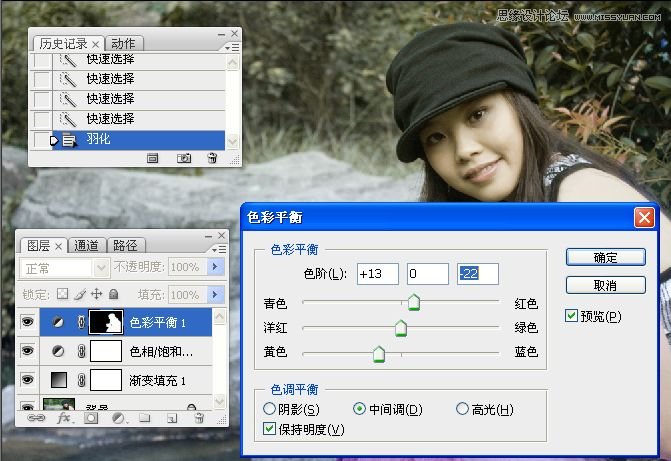Lock transparent pixels icon
The width and height of the screenshot is (671, 461).
pyautogui.click(x=62, y=294)
